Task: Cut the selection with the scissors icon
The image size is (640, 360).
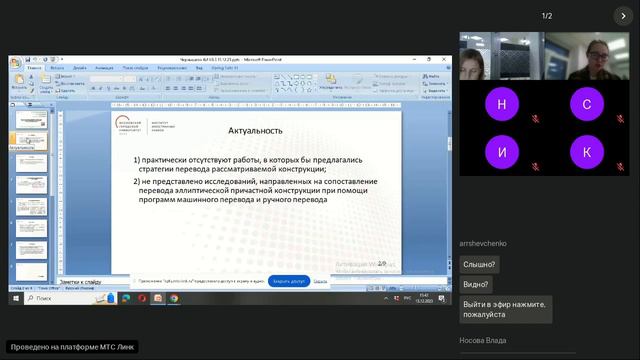Action: coord(31,76)
